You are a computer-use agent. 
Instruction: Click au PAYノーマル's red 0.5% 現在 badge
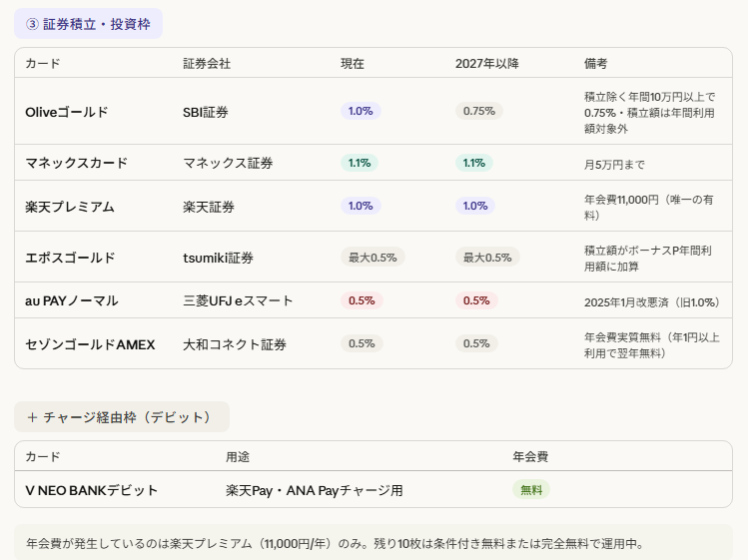(362, 300)
